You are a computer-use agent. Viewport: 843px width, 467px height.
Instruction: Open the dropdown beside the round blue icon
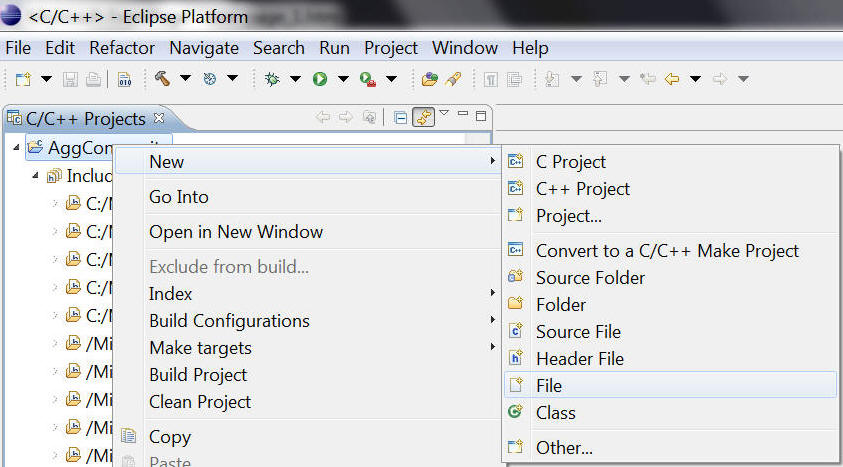tap(232, 78)
